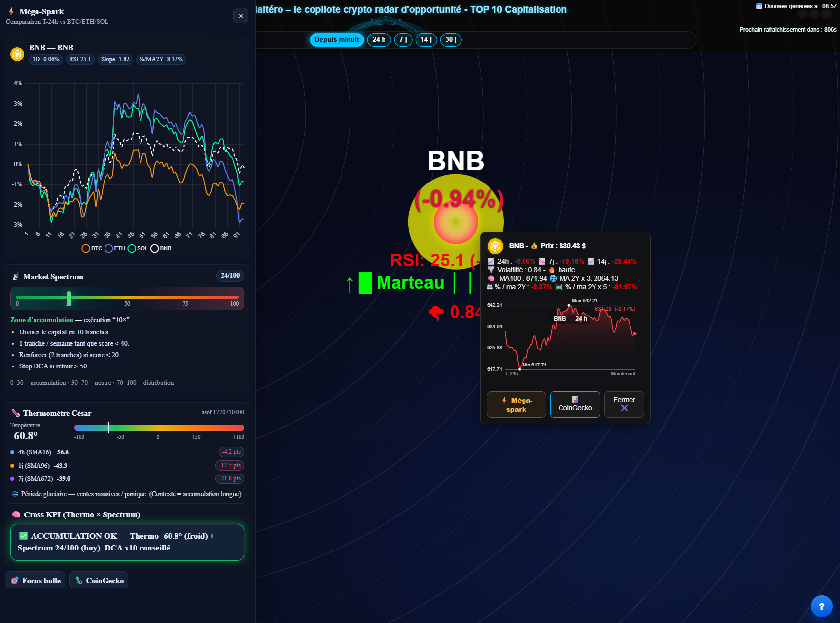Open CoinGecko from the tooltip button
Screen dimensions: 840x623
point(575,404)
